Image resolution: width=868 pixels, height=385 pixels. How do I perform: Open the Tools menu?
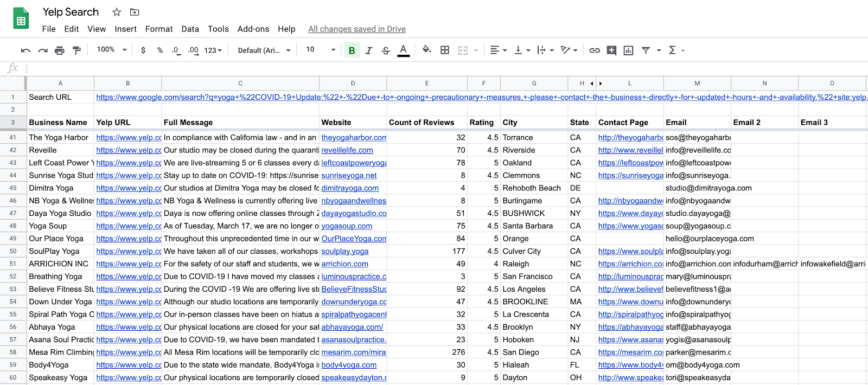pos(218,29)
